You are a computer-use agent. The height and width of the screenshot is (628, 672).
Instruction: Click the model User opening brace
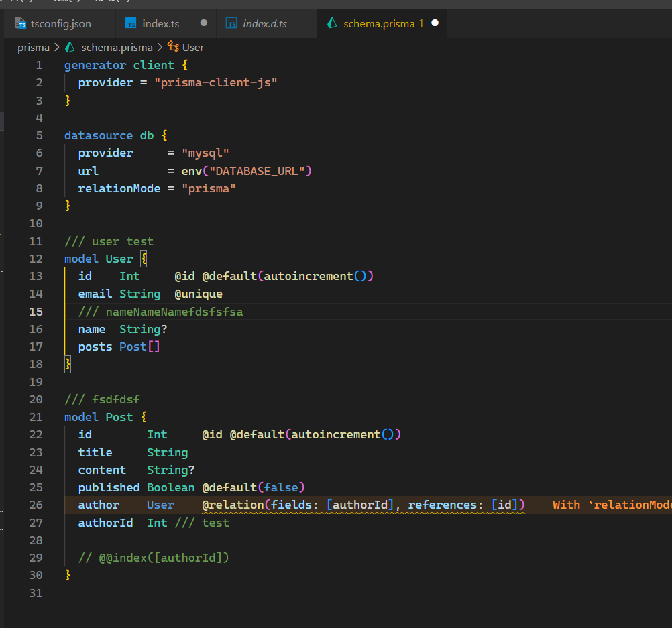coord(144,259)
